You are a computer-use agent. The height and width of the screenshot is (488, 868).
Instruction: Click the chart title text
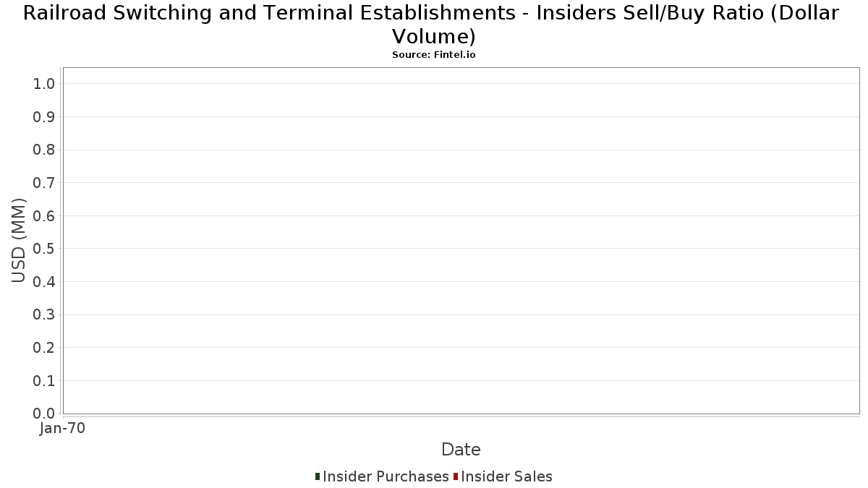[x=432, y=25]
